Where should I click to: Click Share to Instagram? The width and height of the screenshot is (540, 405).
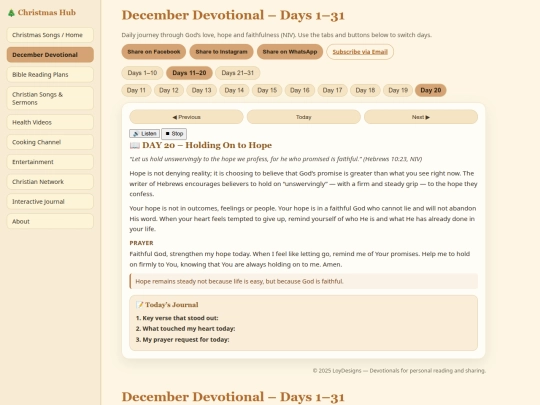[x=221, y=52]
